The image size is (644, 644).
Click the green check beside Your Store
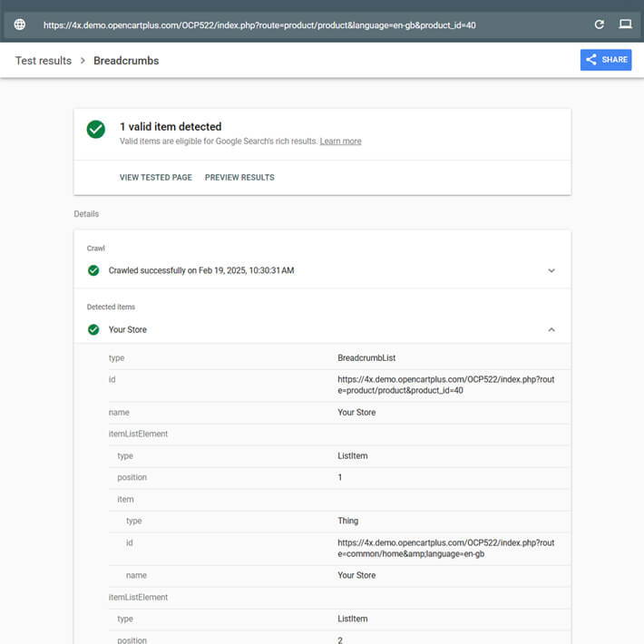93,329
